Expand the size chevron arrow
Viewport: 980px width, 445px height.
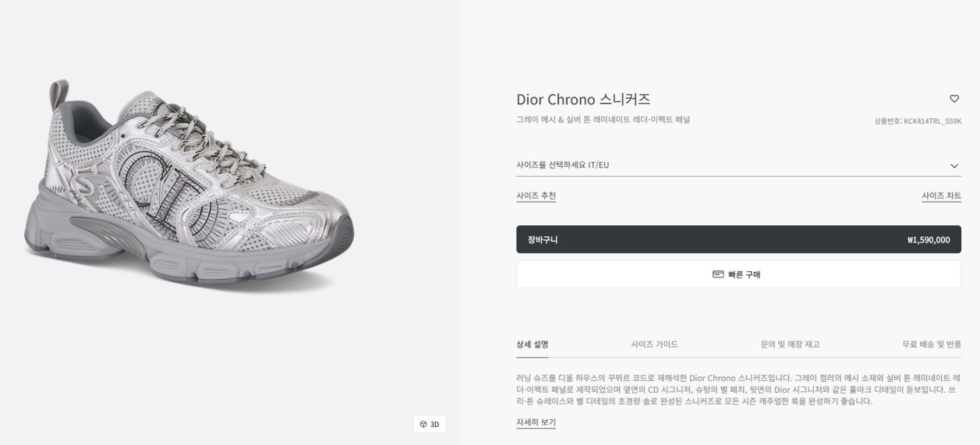pyautogui.click(x=954, y=166)
